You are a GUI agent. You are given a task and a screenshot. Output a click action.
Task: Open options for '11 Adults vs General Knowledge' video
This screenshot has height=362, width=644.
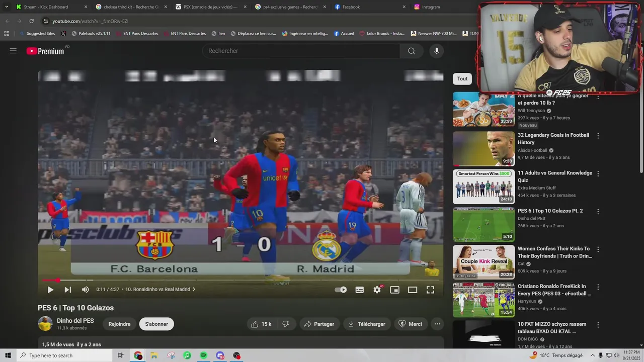(598, 173)
